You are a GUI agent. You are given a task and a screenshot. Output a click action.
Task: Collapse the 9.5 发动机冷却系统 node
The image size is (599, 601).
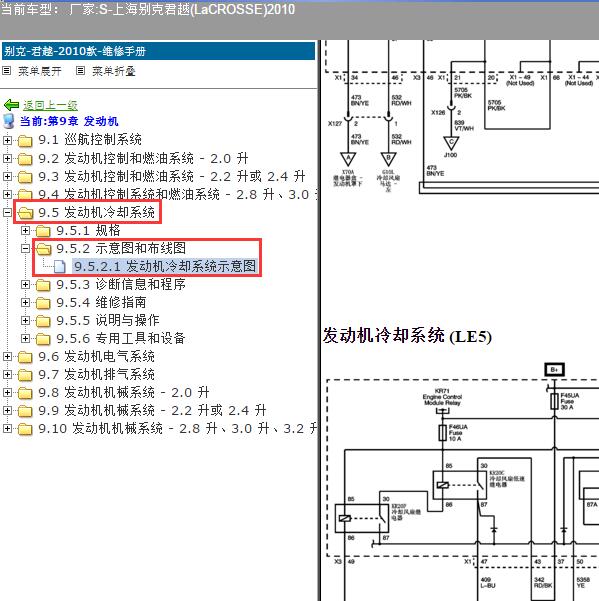click(7, 212)
